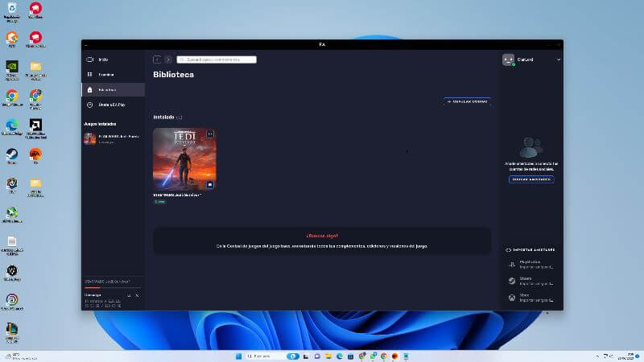
Task: Import friends from Steam
Action: (x=531, y=281)
